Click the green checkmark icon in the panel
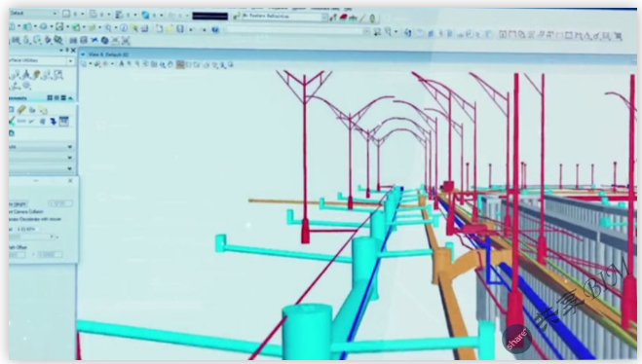 (x=12, y=121)
